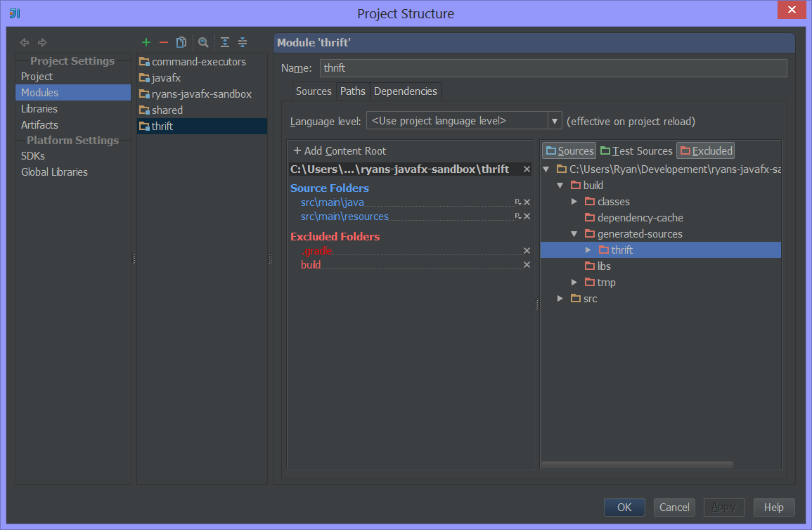Click the OK button
The height and width of the screenshot is (530, 812).
pyautogui.click(x=624, y=508)
